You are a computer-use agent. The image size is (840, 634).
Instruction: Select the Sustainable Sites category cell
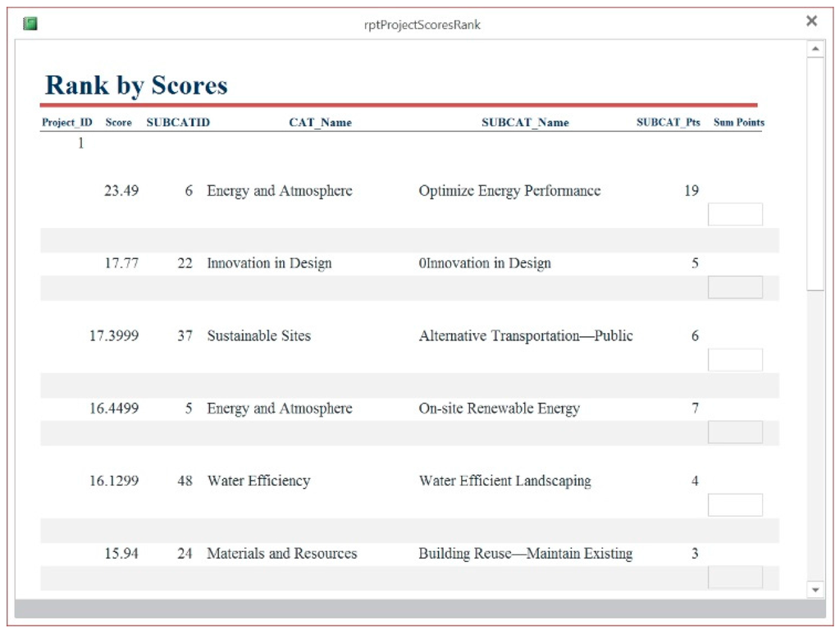(258, 335)
